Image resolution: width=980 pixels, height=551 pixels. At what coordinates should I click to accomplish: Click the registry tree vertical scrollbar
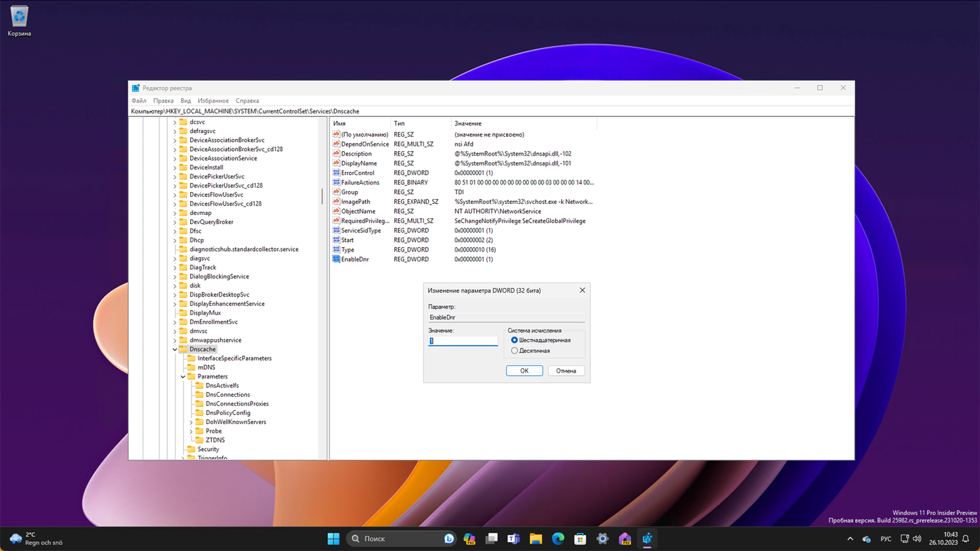click(322, 196)
